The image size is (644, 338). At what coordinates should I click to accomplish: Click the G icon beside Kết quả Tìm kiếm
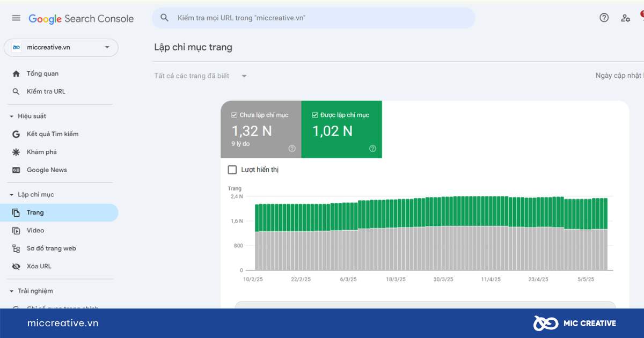pyautogui.click(x=16, y=134)
